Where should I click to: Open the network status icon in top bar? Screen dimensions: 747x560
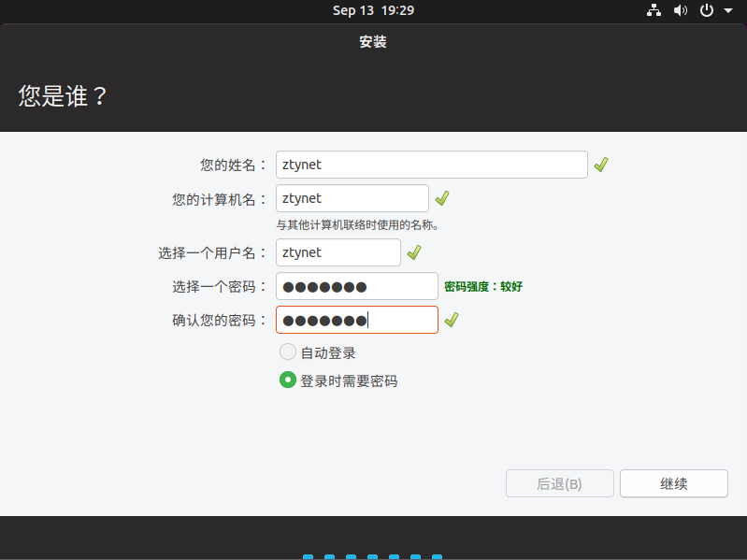tap(654, 10)
